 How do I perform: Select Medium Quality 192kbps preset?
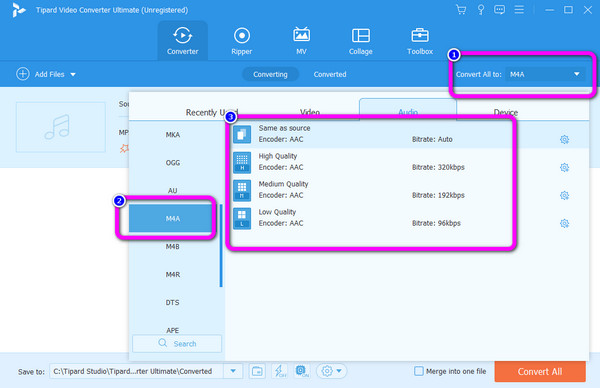(407, 190)
